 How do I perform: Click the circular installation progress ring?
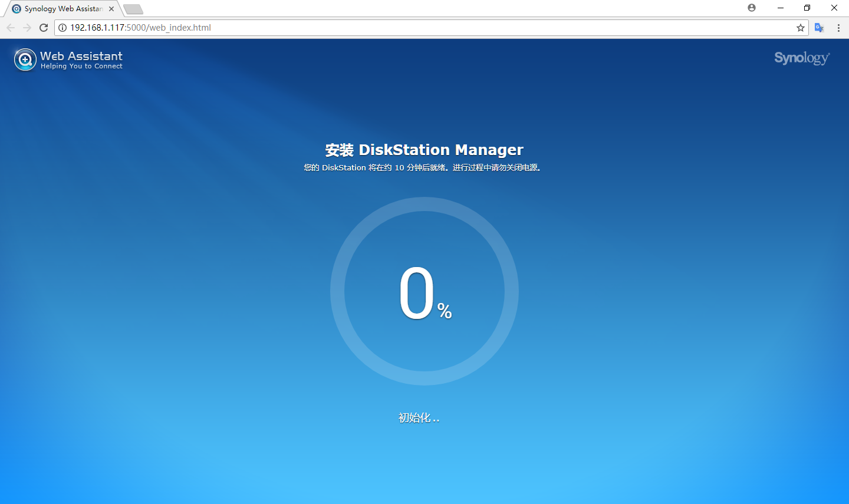click(424, 291)
